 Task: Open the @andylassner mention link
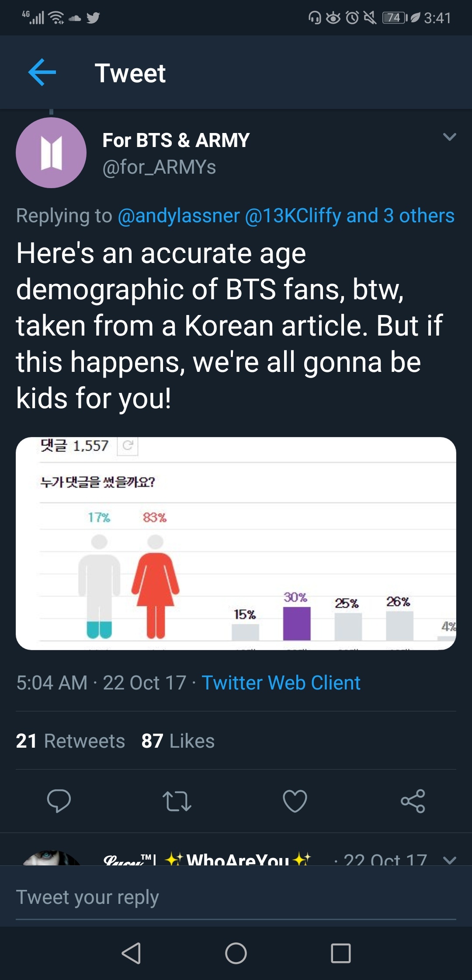(x=179, y=216)
